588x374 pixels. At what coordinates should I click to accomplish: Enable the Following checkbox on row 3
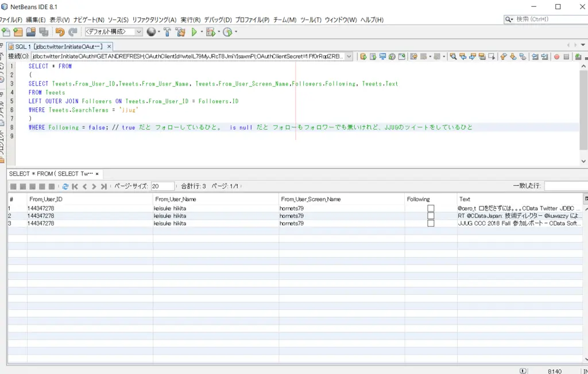430,223
